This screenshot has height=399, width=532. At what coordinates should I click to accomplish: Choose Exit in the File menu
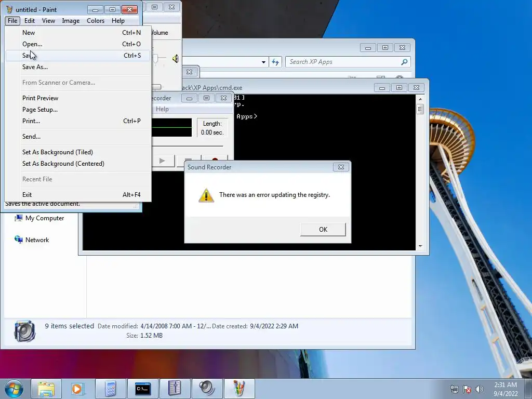tap(78, 195)
